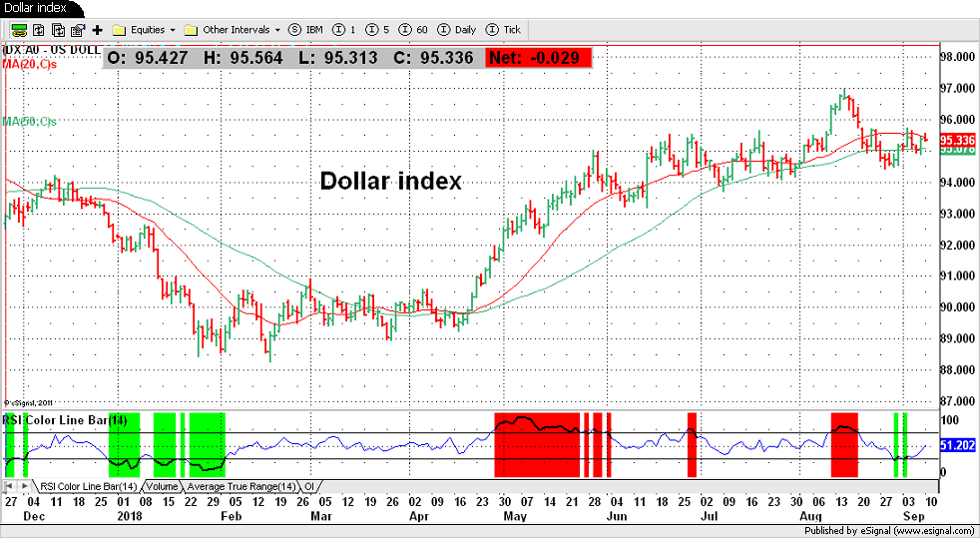This screenshot has height=538, width=980.
Task: Click the properties sheet toolbar icon
Action: pos(78,29)
